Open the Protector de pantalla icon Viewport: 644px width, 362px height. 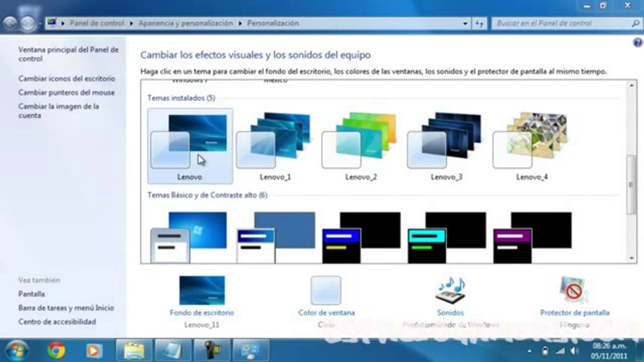point(575,290)
